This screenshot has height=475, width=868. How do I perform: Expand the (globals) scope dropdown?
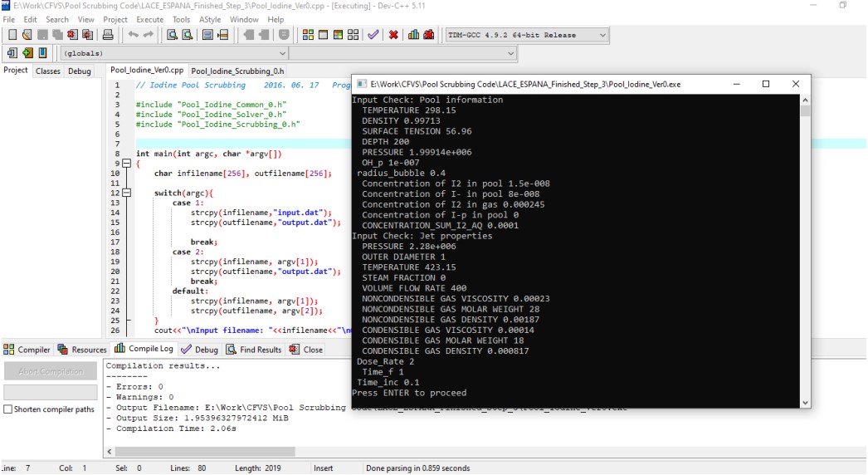[281, 53]
